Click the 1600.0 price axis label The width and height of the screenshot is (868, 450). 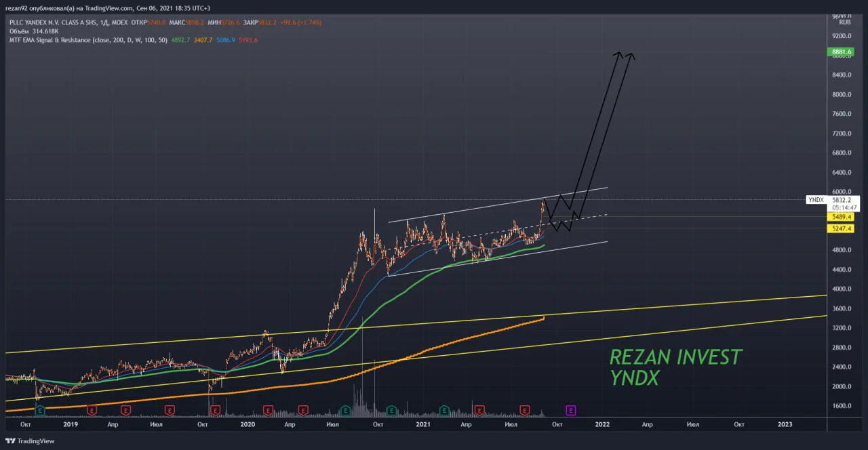[x=842, y=406]
